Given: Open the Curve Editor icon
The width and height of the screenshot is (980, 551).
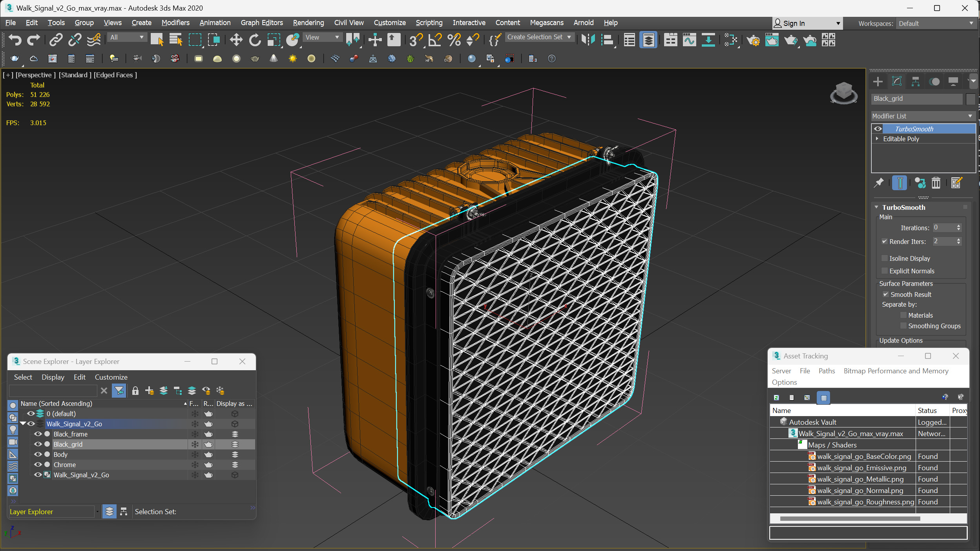Looking at the screenshot, I should click(x=689, y=40).
